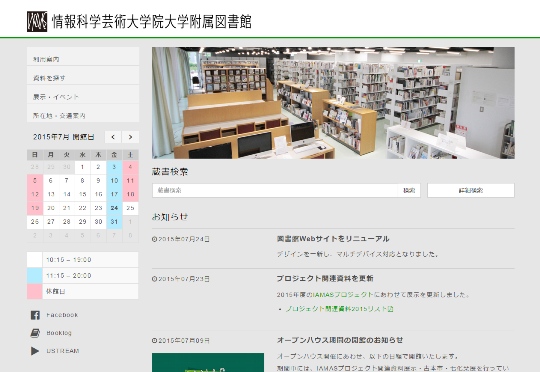The image size is (540, 372).
Task: Open news オープンハウス期間の閉館のお知らせ
Action: pos(340,340)
